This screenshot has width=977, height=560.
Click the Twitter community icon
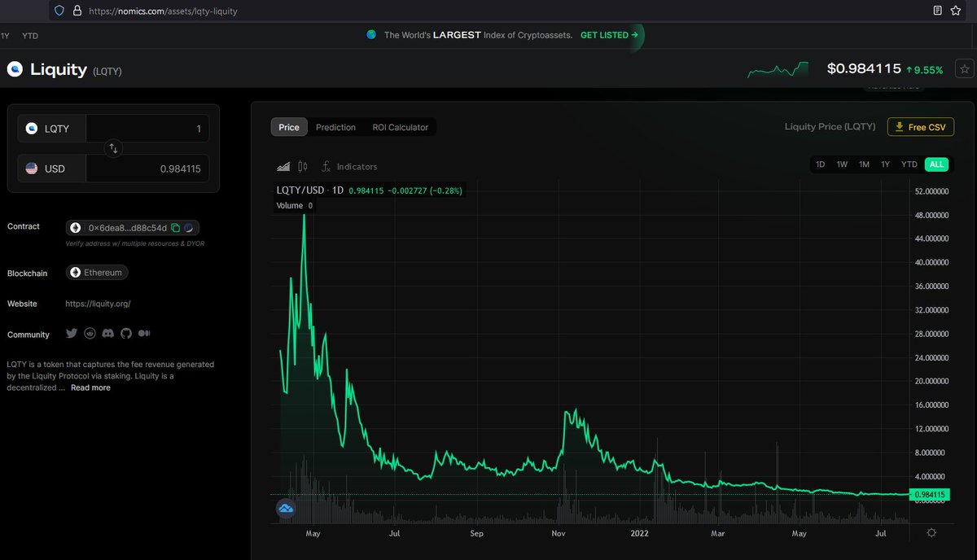click(x=72, y=334)
